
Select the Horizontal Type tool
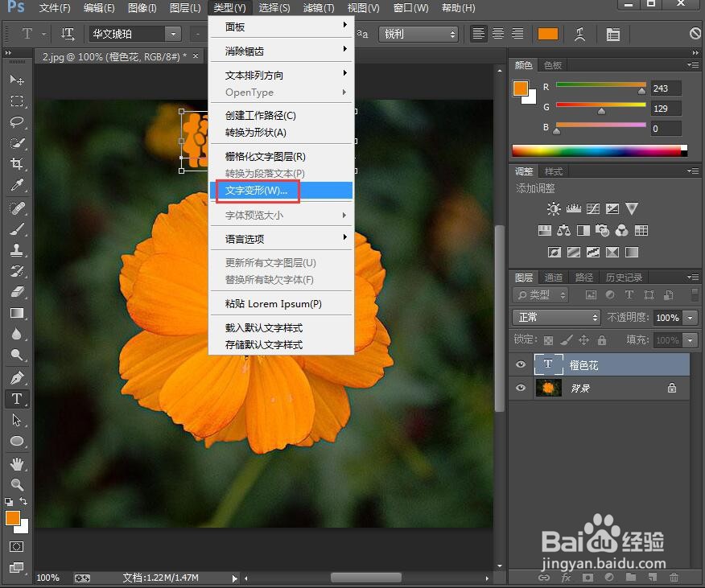pos(17,399)
